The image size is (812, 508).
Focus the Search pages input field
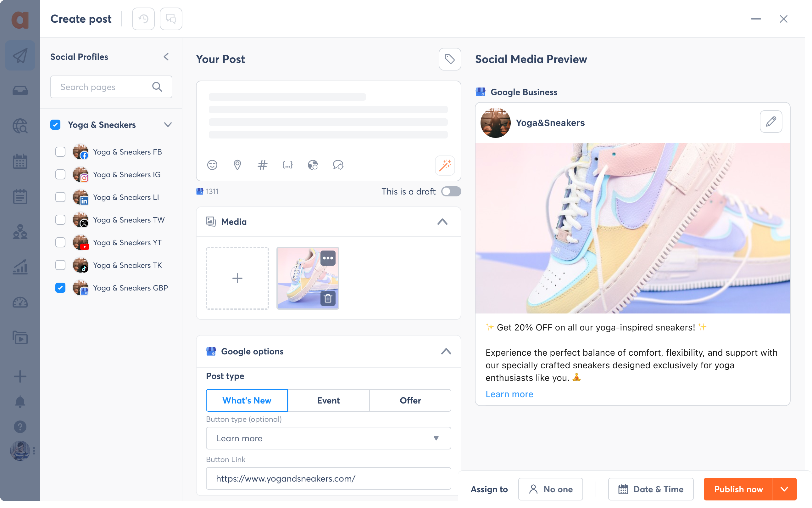(111, 87)
